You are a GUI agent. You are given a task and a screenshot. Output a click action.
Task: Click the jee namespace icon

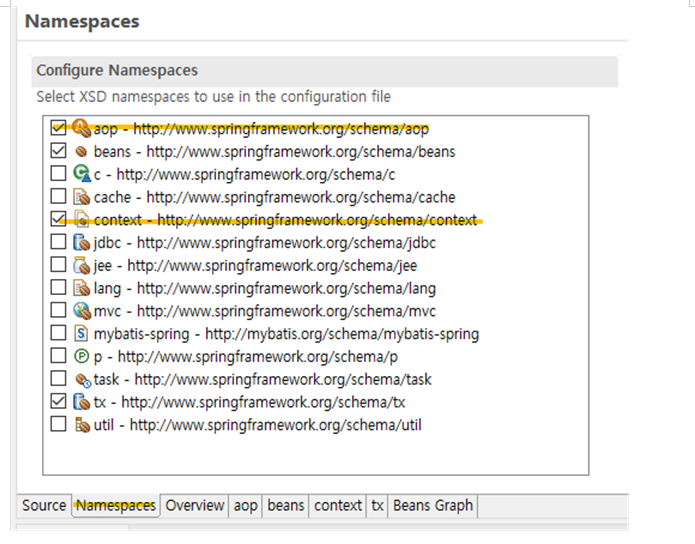click(82, 265)
